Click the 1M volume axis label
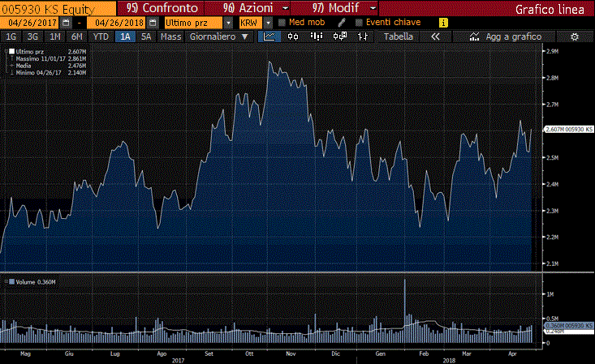This screenshot has height=364, width=595. (550, 294)
